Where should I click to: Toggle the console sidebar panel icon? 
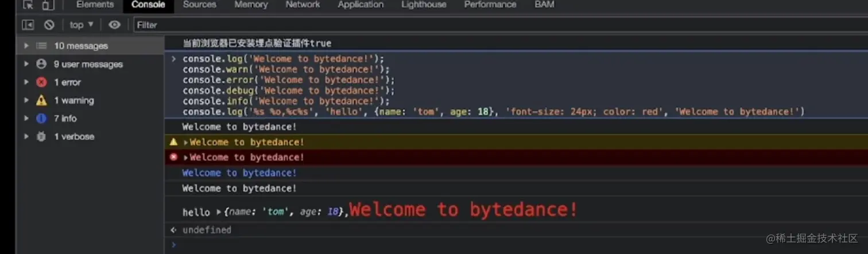(x=28, y=25)
